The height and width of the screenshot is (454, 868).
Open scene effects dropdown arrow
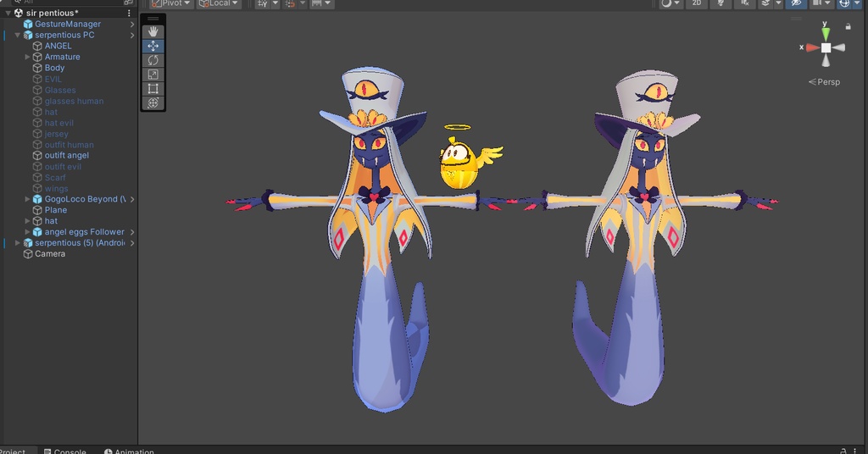pos(778,3)
